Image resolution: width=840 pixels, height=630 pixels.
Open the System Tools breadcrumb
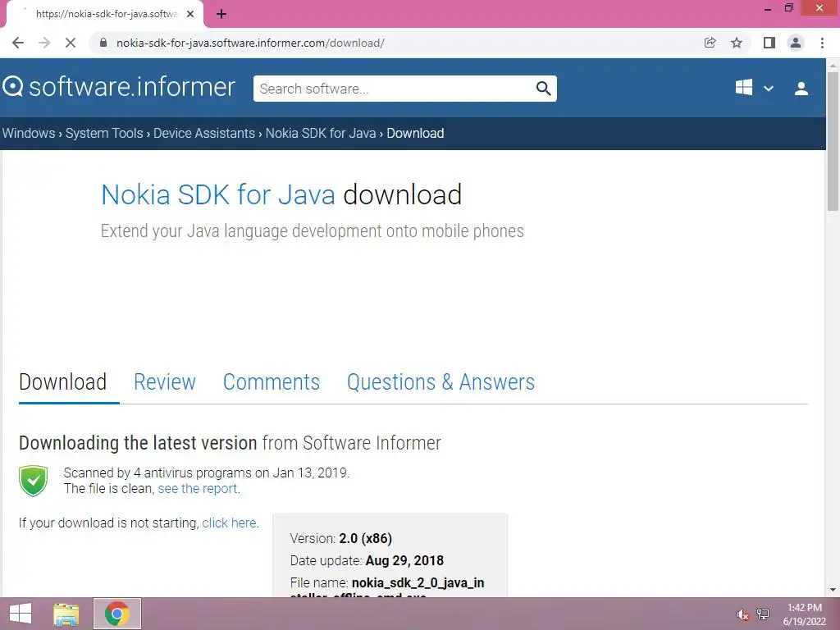point(104,133)
